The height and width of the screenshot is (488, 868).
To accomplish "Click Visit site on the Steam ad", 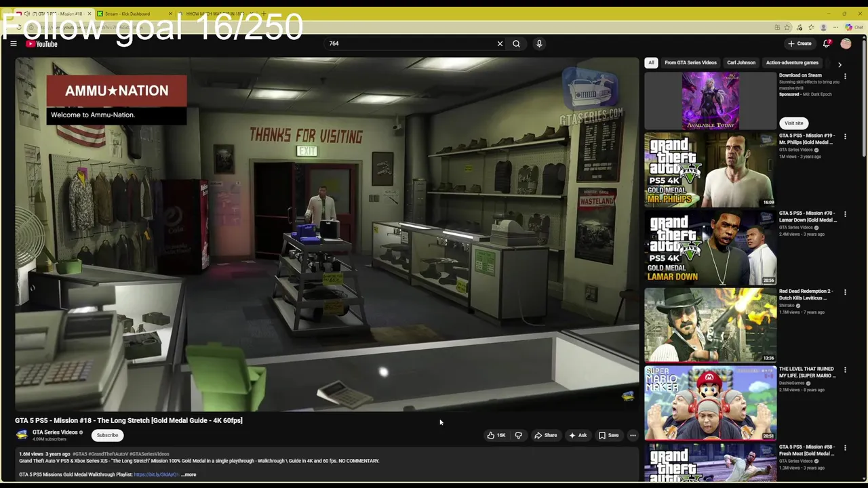I will [x=793, y=123].
